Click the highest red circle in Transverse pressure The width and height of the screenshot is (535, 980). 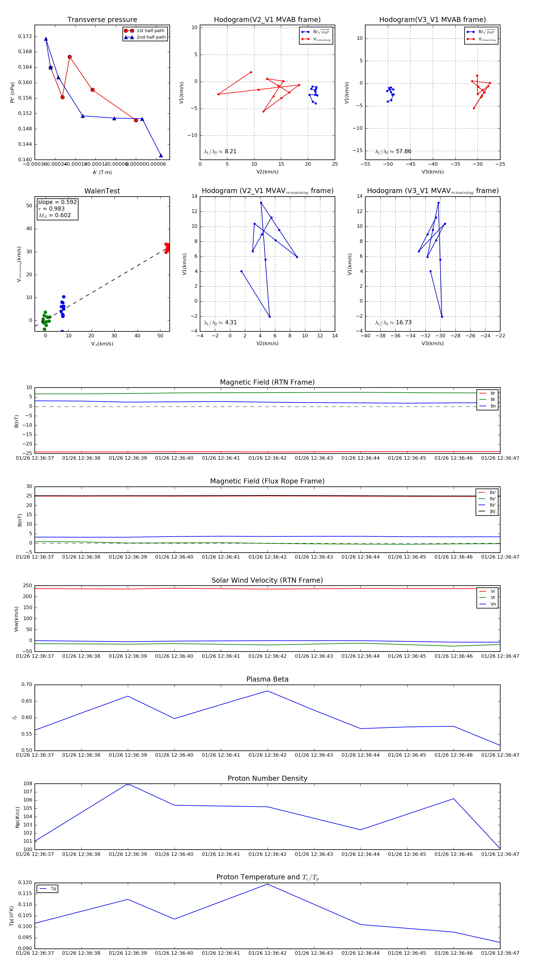[70, 57]
